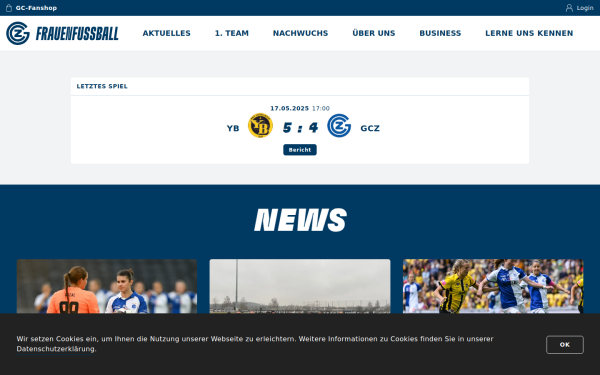
Task: Click the Letztes Spiel heading
Action: (102, 86)
